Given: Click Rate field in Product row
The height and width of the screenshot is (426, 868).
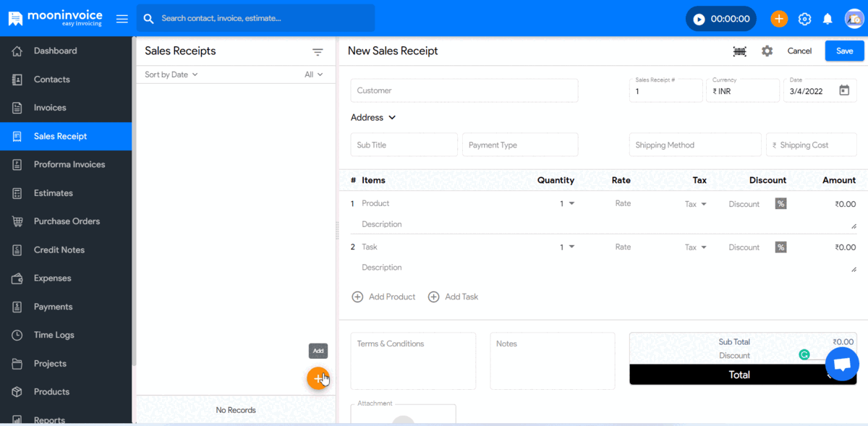Looking at the screenshot, I should [623, 203].
